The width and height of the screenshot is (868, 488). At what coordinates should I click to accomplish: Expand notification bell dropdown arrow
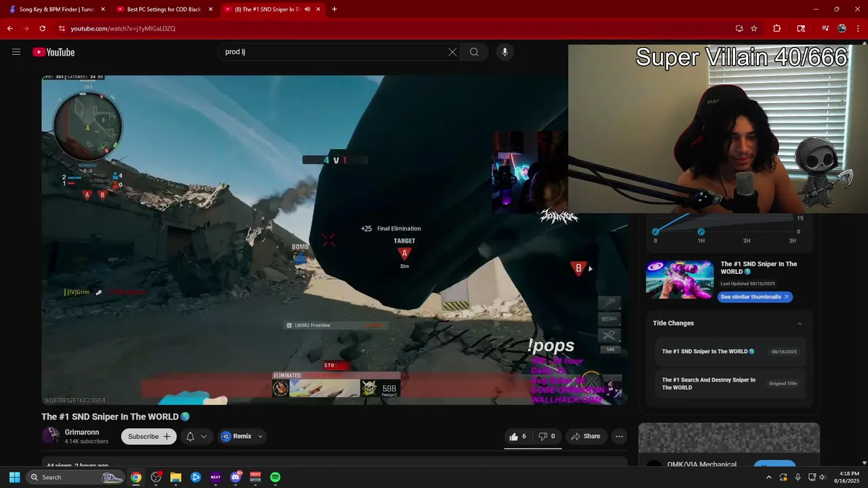[x=203, y=436]
